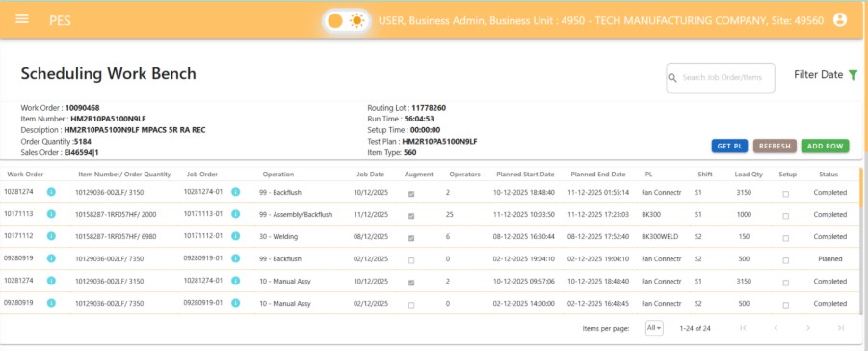Check Setup box for 10281274 Backflush row
The width and height of the screenshot is (868, 351).
click(785, 194)
